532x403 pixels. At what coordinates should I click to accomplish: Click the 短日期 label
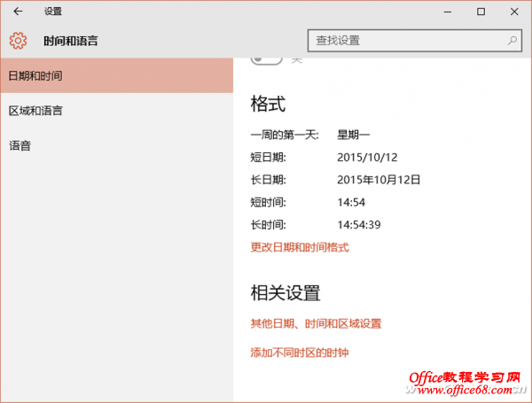[268, 158]
